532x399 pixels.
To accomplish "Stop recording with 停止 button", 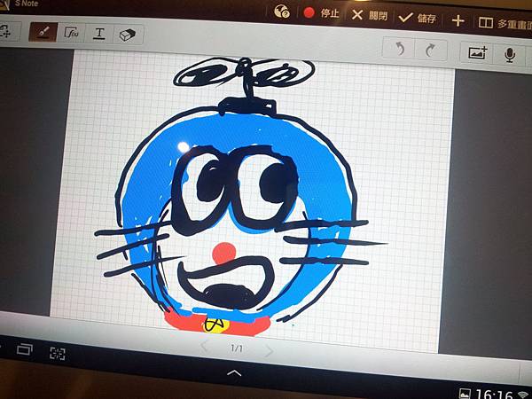I will [321, 13].
